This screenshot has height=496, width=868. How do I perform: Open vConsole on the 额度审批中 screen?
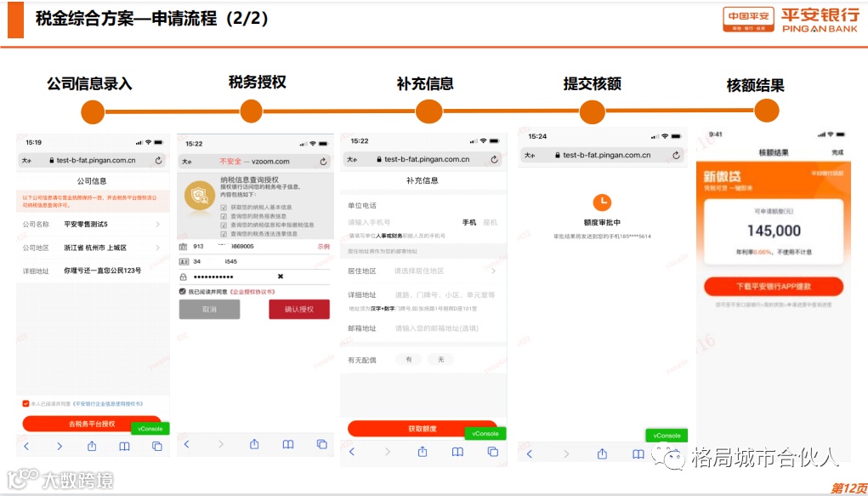(x=667, y=436)
